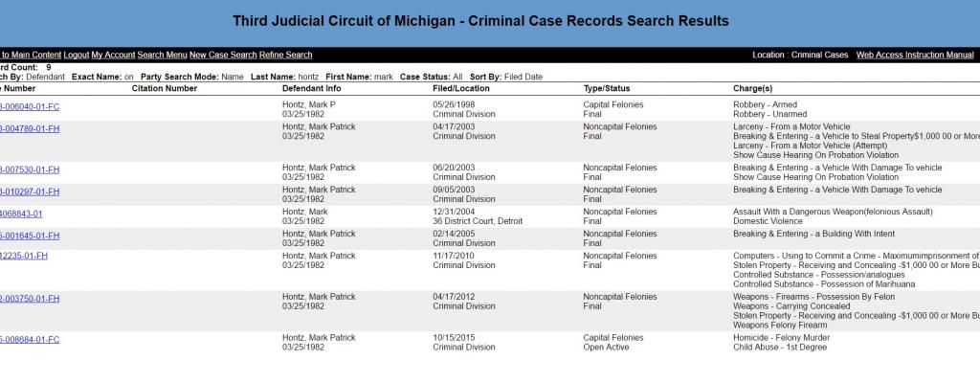Click the Defendant Info column header
Screen dimensions: 980x383
tap(311, 89)
